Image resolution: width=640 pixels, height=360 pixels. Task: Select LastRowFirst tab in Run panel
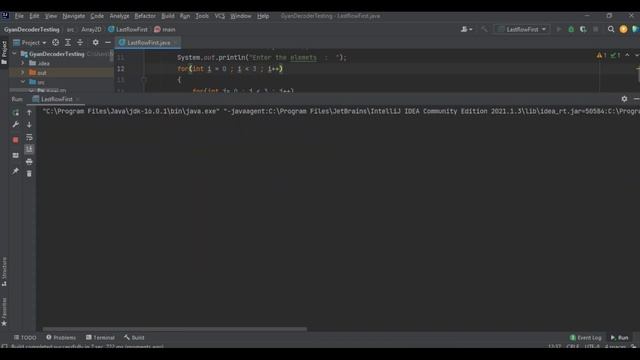coord(57,99)
